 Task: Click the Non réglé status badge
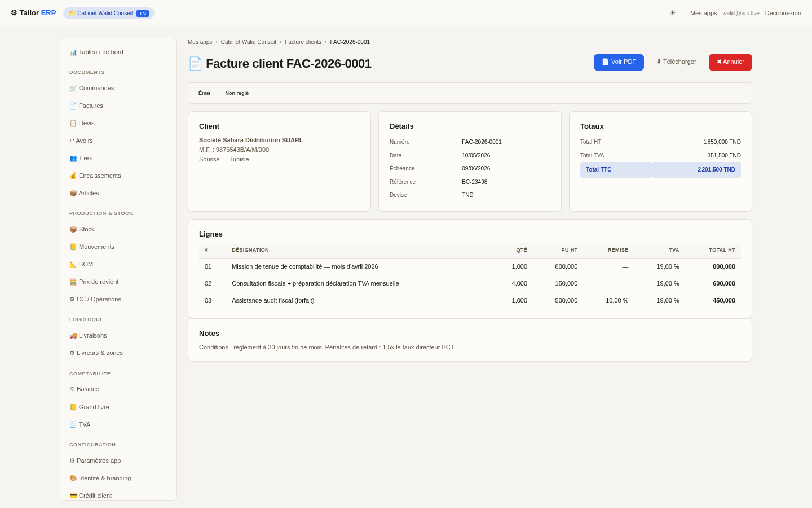coord(237,93)
